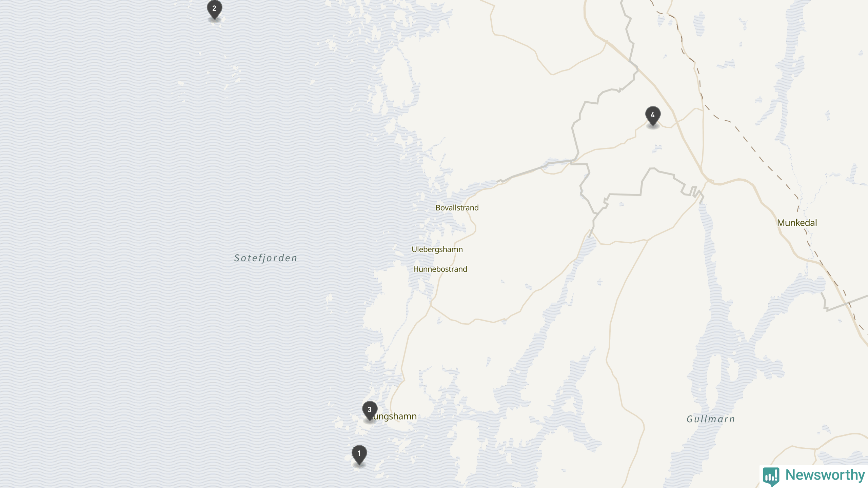Select the Bovallstrand place label
The height and width of the screenshot is (488, 868).
click(x=457, y=208)
